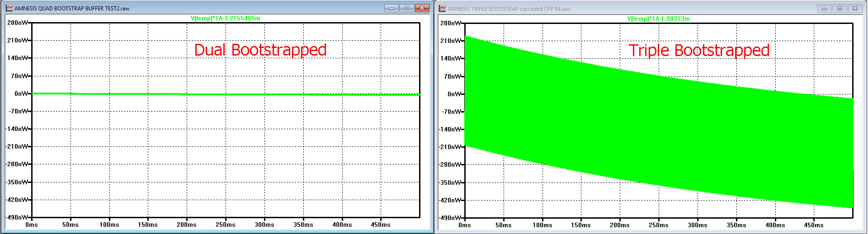Click the 350ms time label in QUAD window
868x234 pixels.
(x=303, y=225)
